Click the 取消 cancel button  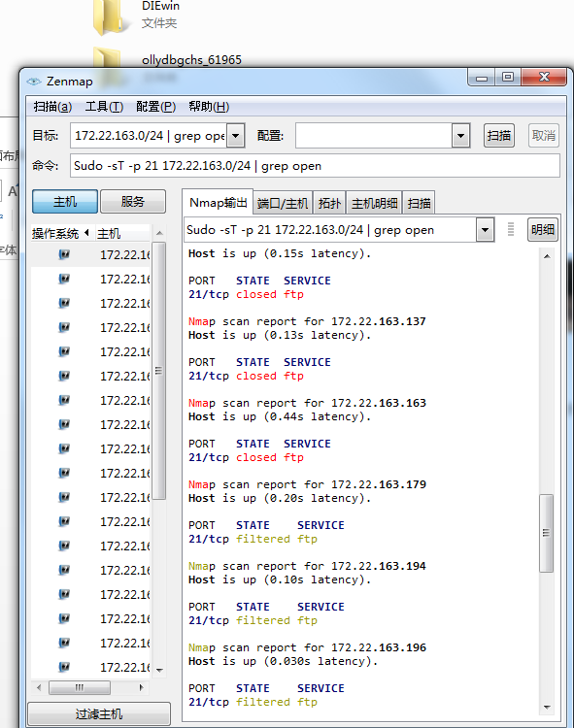click(x=543, y=136)
